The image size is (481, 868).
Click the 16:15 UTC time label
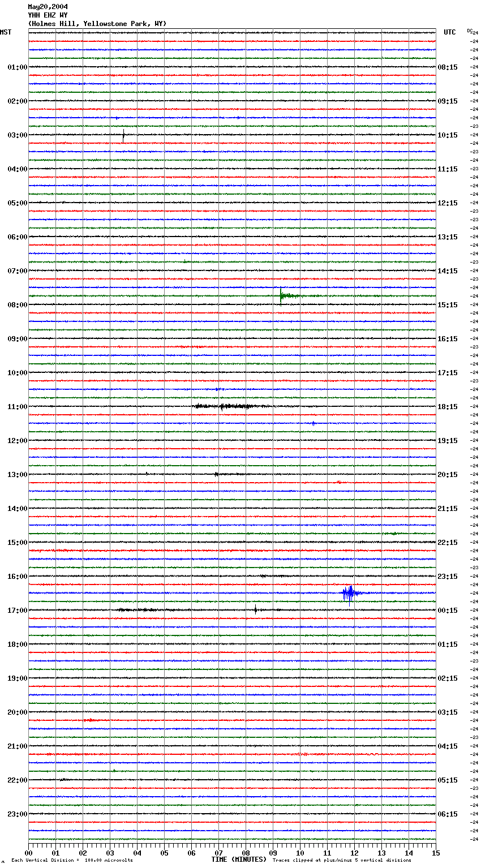tap(448, 339)
